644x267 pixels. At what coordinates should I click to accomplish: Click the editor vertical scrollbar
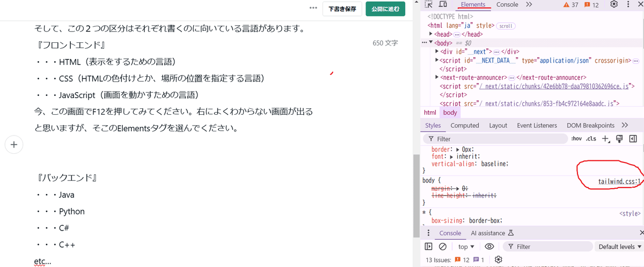click(416, 196)
